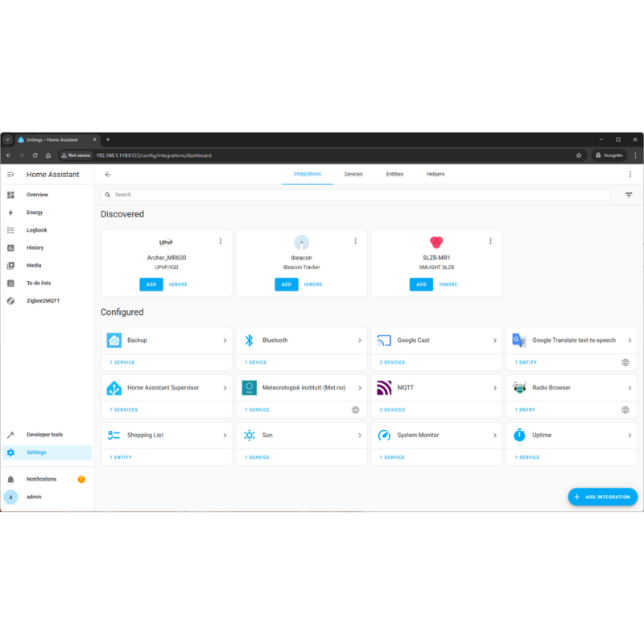Click the Add Integration button
The image size is (644, 644).
pos(602,497)
